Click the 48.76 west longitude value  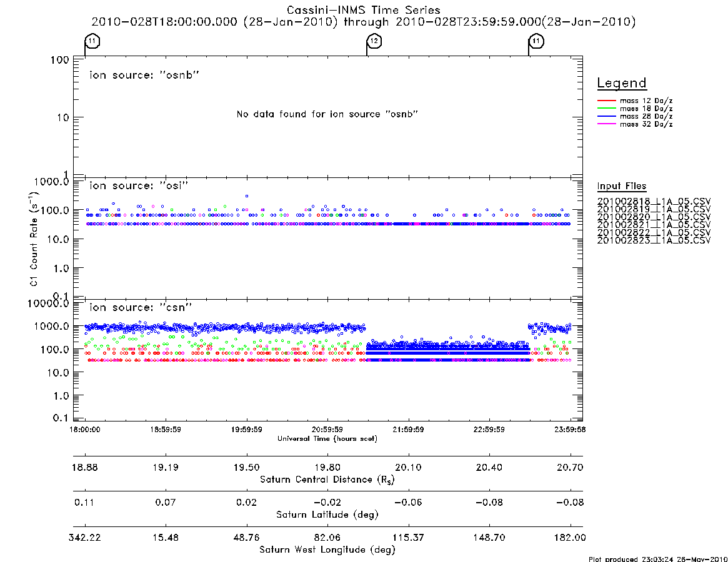pos(247,538)
